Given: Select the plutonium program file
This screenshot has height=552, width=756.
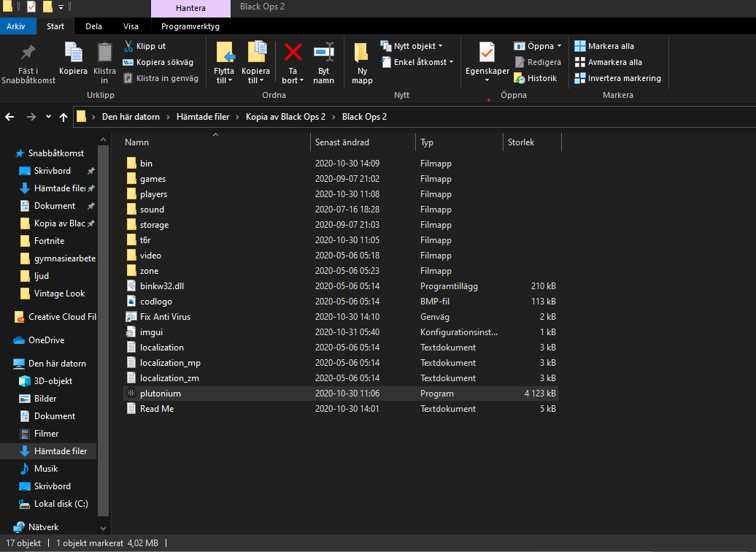Looking at the screenshot, I should pyautogui.click(x=341, y=394).
